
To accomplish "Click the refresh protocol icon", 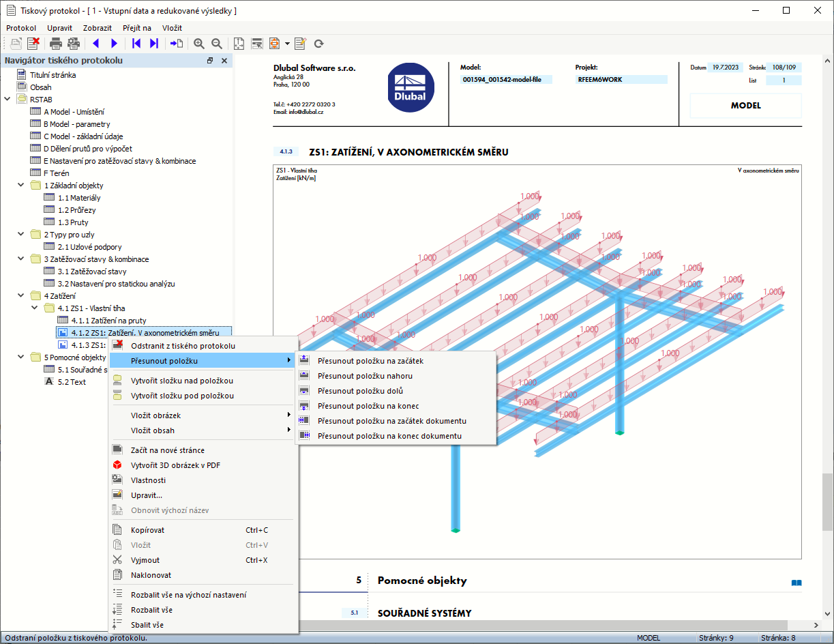I will click(x=318, y=44).
